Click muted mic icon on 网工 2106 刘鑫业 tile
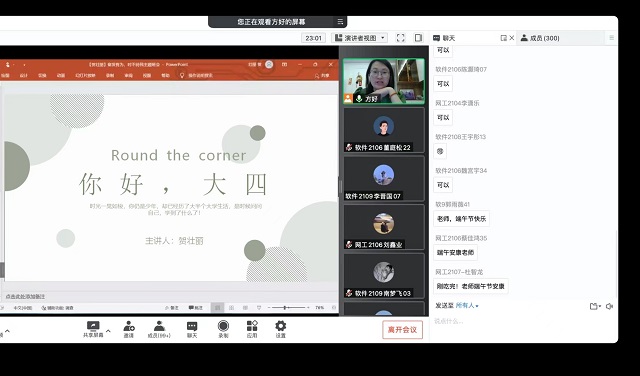Viewport: 640px width, 376px height. [x=349, y=245]
